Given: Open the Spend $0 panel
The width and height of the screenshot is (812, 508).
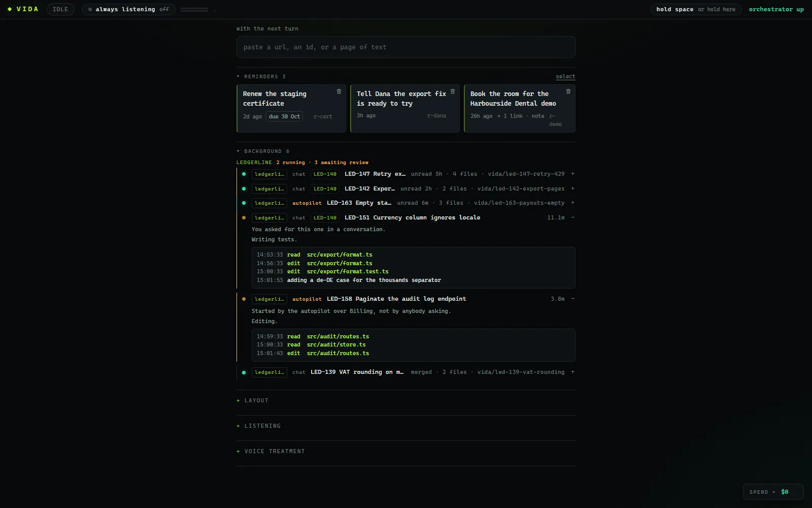Looking at the screenshot, I should coord(773,492).
